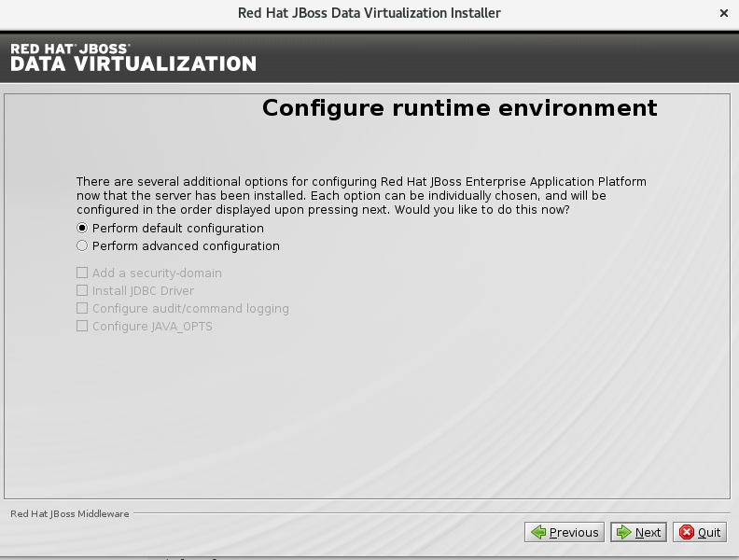This screenshot has height=560, width=739.
Task: Click the Red Hat JBoss Data Virtualization logo
Action: coord(133,58)
